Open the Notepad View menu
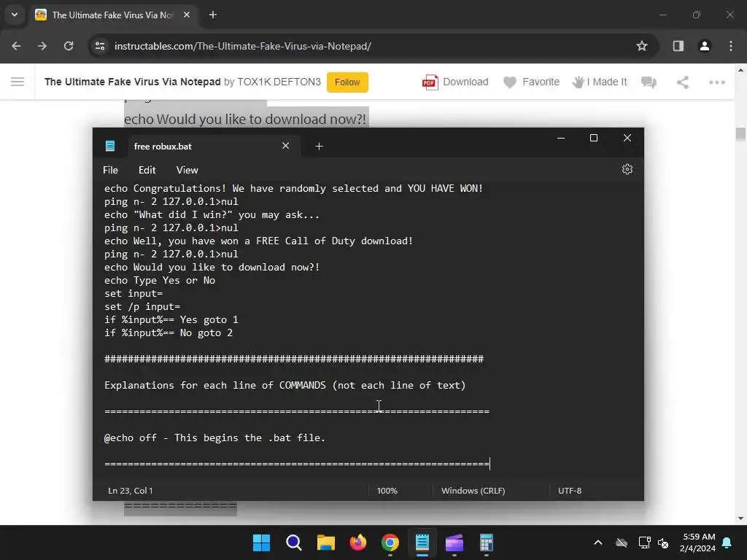The width and height of the screenshot is (747, 560). click(187, 170)
